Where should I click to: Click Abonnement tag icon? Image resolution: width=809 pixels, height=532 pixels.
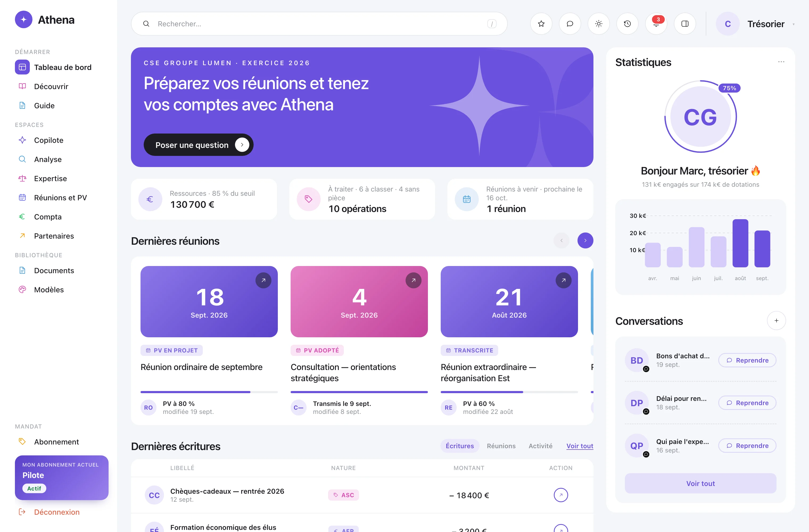(22, 442)
